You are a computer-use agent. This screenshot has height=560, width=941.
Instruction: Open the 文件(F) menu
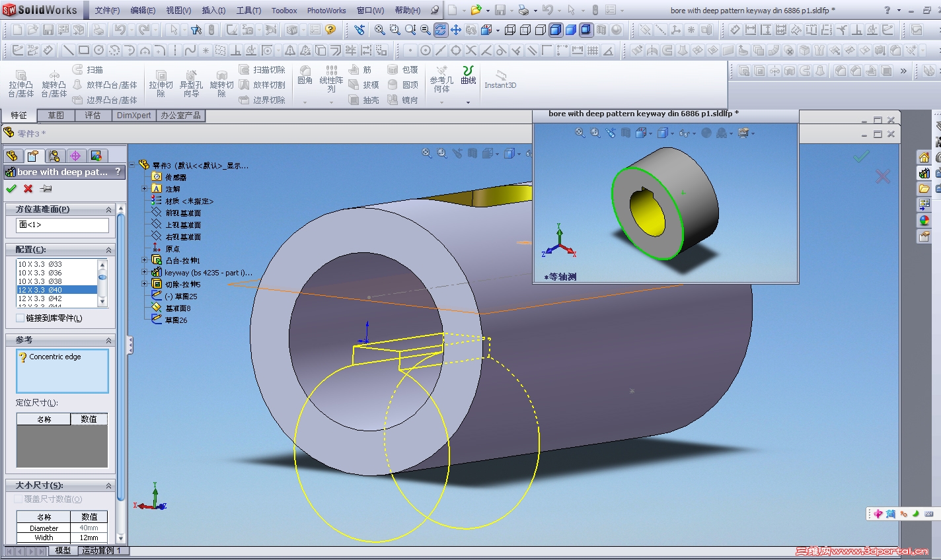coord(107,11)
